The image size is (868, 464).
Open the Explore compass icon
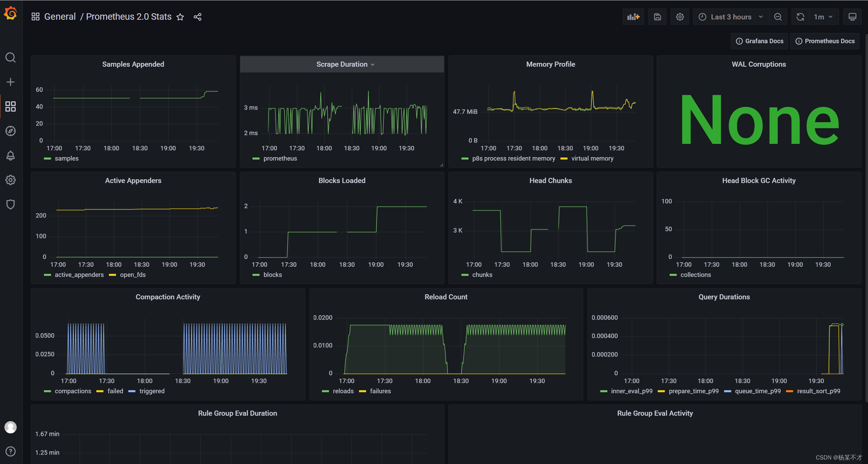pos(11,131)
